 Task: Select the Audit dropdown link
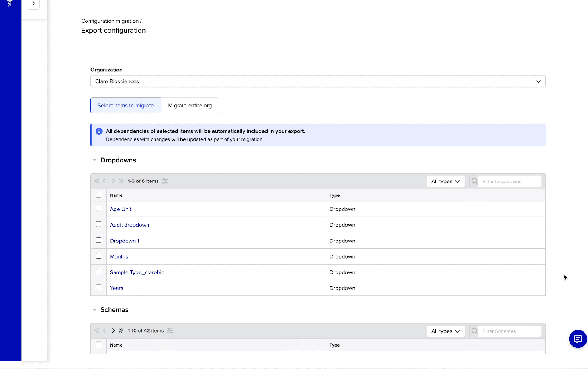[x=129, y=224]
